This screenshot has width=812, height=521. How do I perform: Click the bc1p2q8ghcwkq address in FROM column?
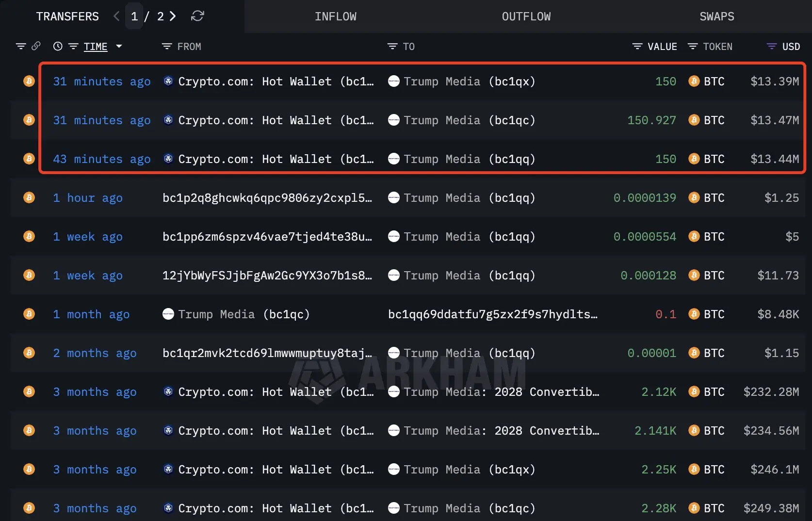pyautogui.click(x=268, y=197)
